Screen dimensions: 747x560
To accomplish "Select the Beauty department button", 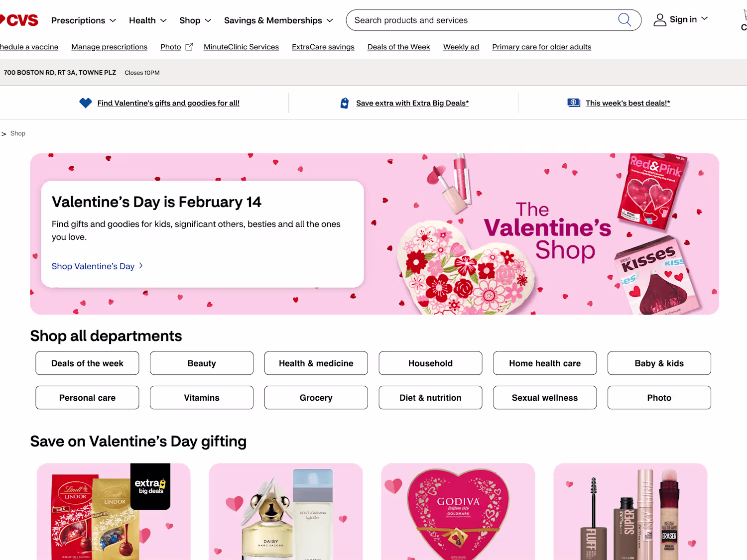I will pyautogui.click(x=201, y=363).
